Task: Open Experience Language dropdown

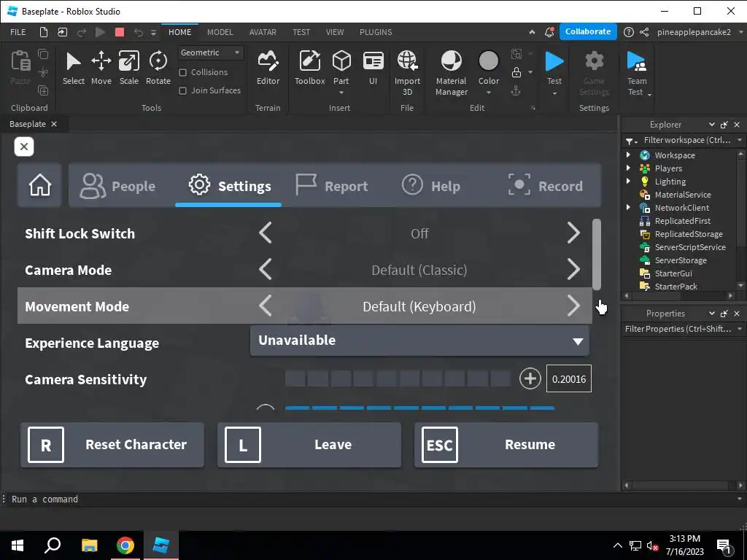Action: tap(419, 341)
